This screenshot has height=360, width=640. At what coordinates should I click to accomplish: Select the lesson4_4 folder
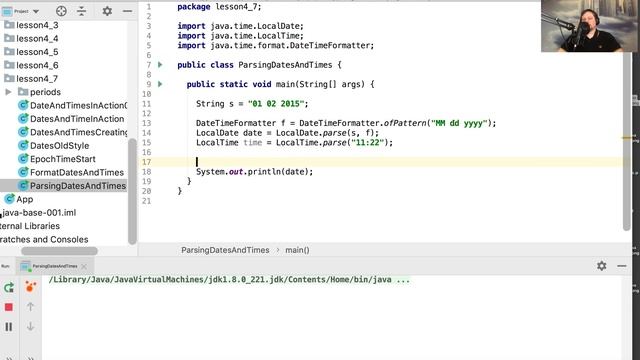[37, 39]
